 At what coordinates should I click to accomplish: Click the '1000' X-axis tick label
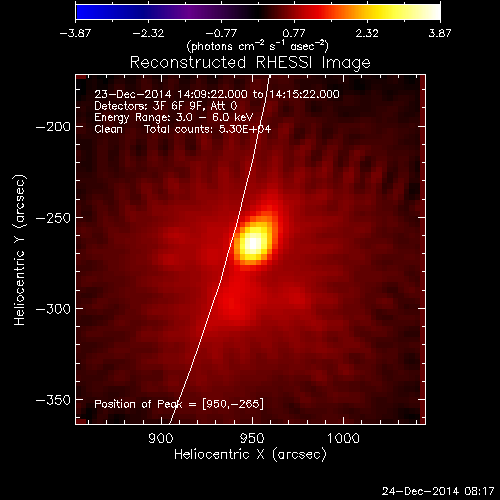[x=343, y=438]
